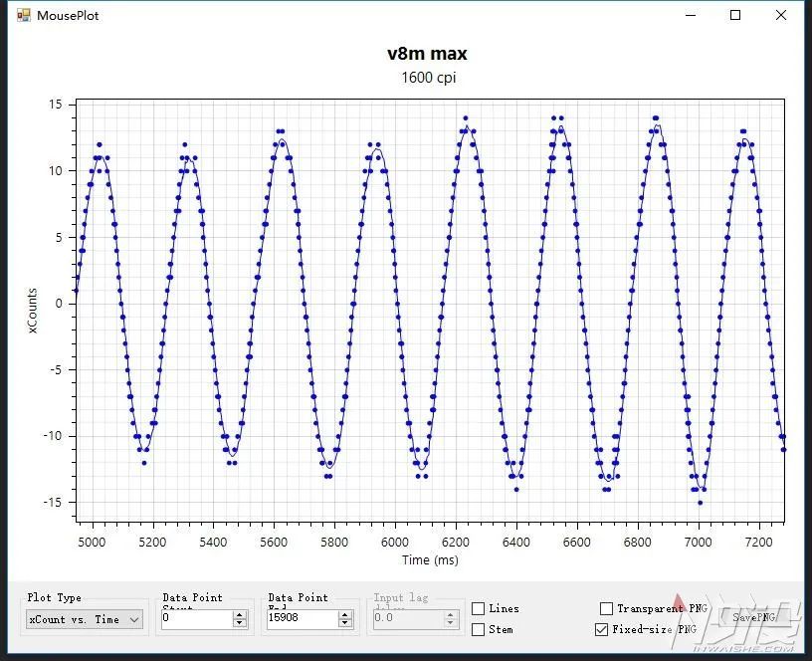Uncheck the Fixed-size PNG option

601,629
